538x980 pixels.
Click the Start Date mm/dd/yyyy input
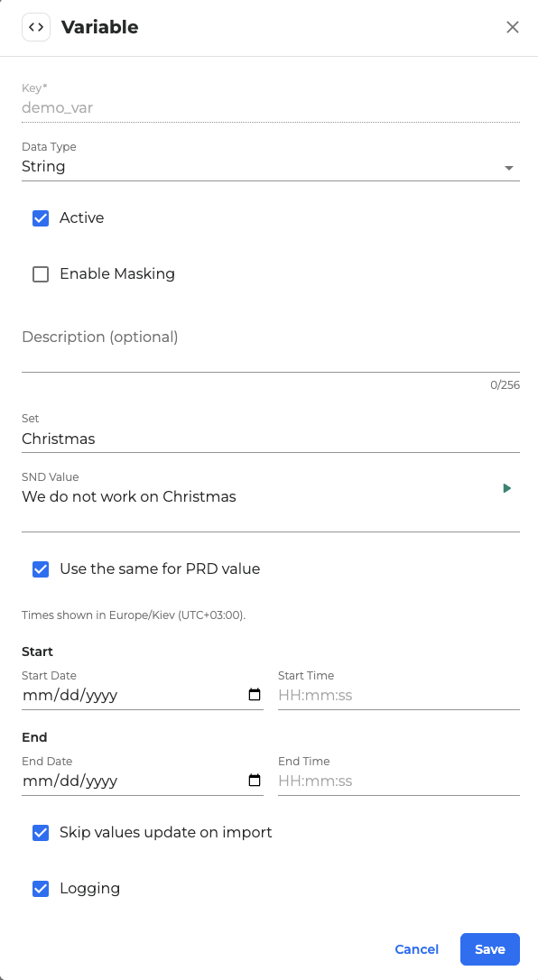tap(134, 695)
